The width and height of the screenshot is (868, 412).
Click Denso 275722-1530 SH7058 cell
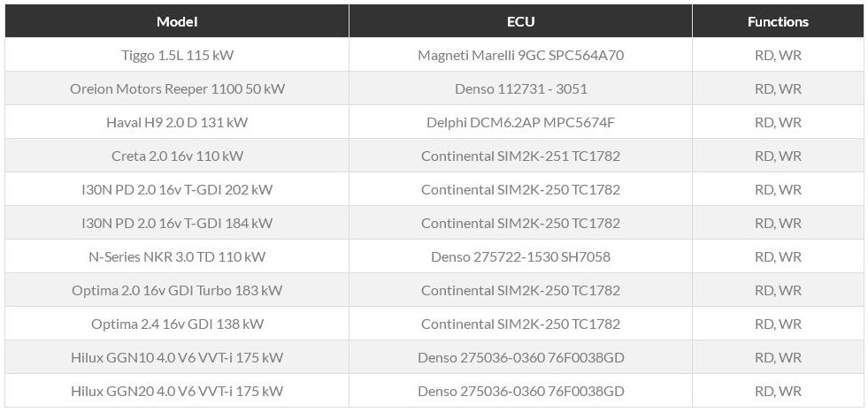coord(520,257)
